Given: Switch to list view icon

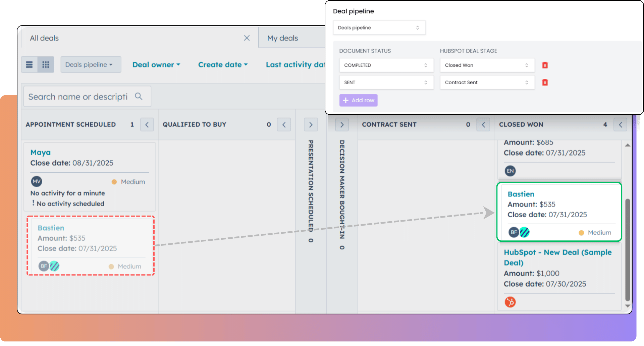Looking at the screenshot, I should (30, 65).
